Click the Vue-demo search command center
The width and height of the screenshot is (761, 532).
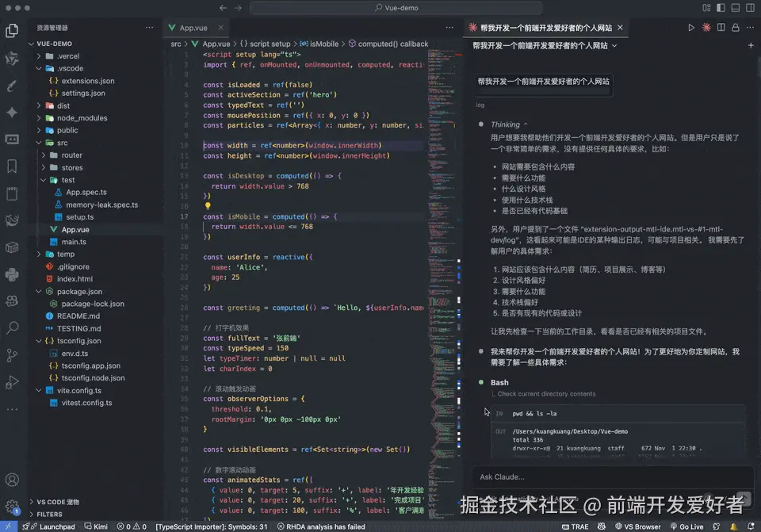(x=396, y=8)
